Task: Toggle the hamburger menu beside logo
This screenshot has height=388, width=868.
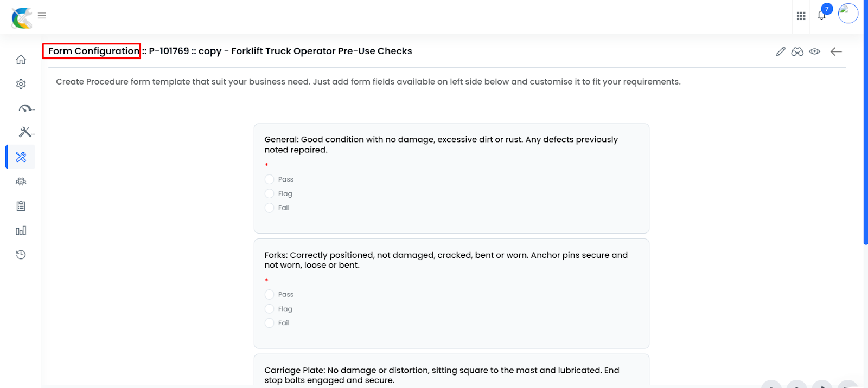Action: click(x=42, y=16)
